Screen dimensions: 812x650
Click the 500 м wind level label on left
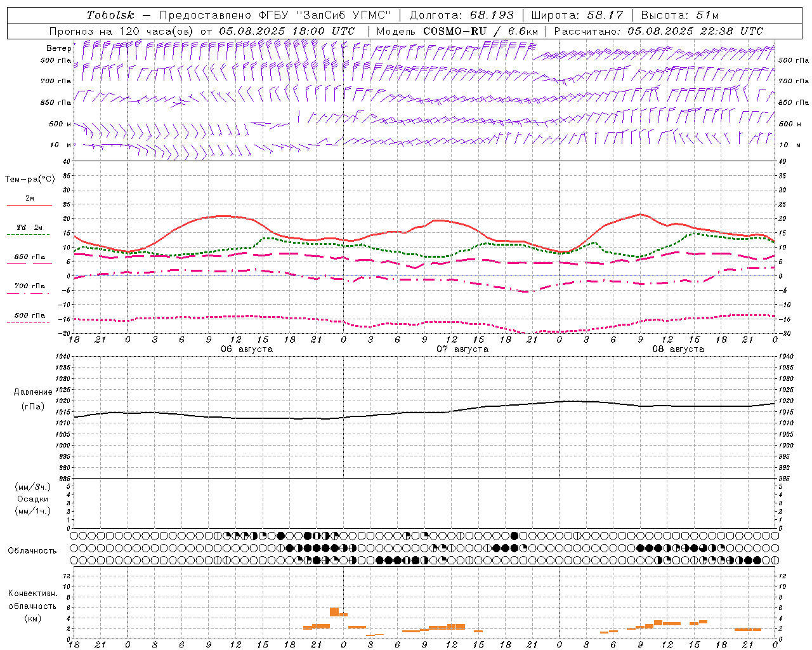click(x=61, y=124)
